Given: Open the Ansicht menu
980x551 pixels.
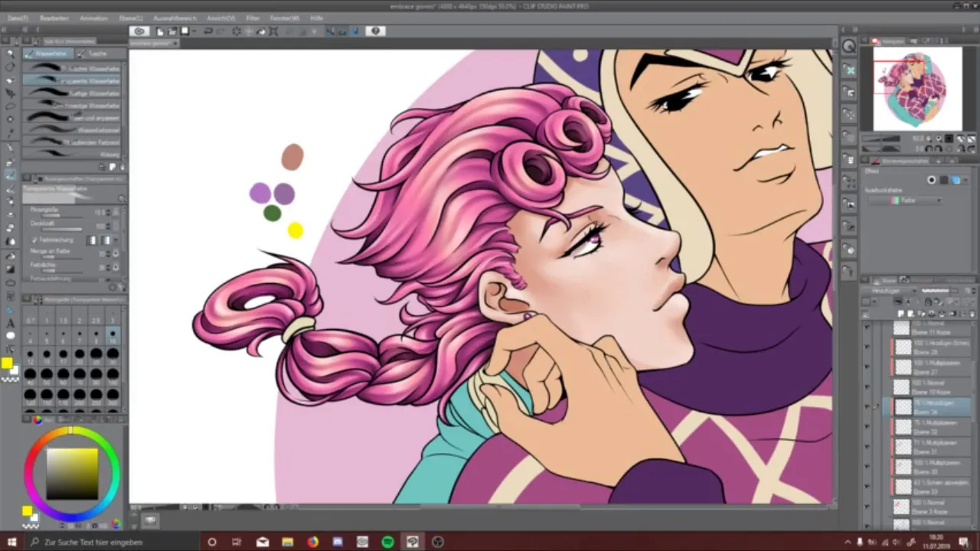Looking at the screenshot, I should 221,18.
